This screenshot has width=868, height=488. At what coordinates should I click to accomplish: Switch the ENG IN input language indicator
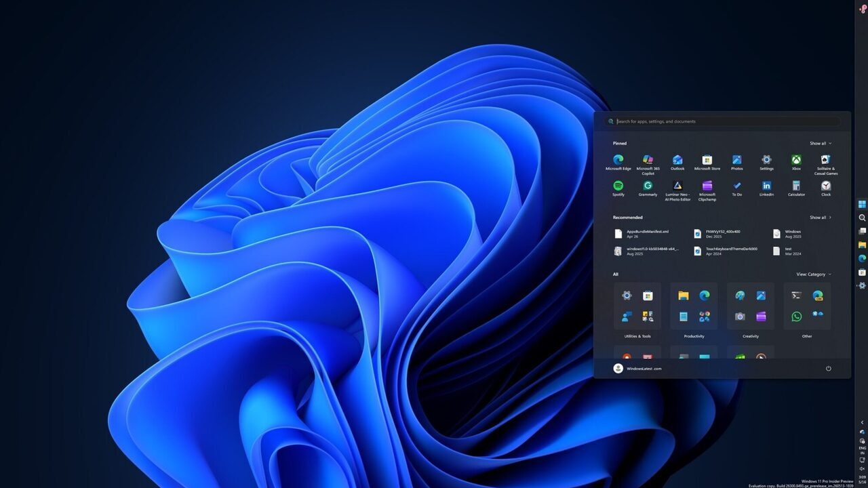[x=862, y=451]
